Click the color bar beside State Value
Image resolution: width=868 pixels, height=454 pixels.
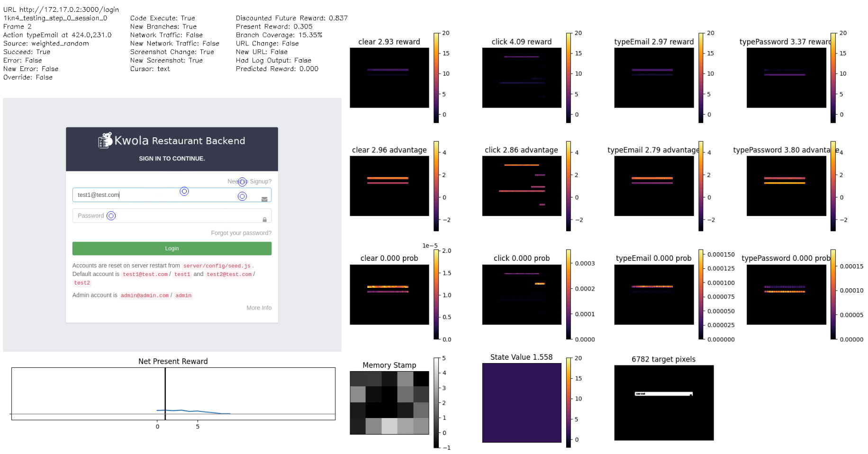[569, 403]
